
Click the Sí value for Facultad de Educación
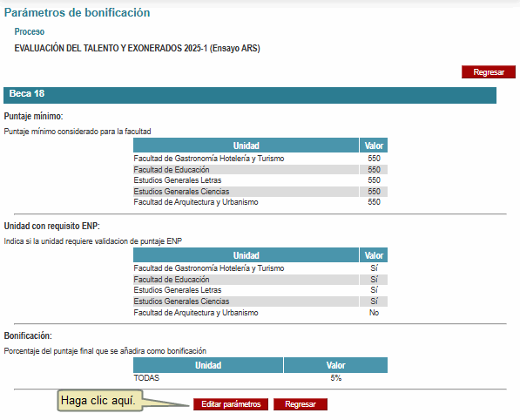pyautogui.click(x=374, y=280)
